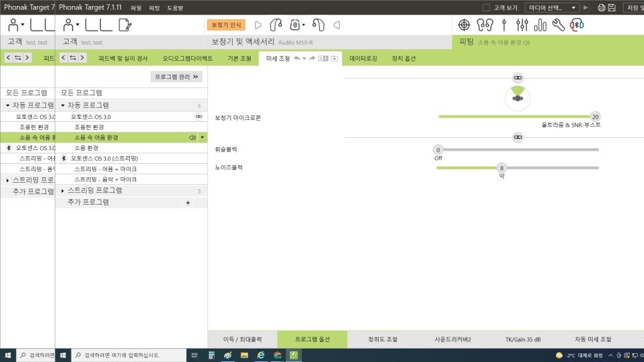This screenshot has width=644, height=362.
Task: Click the snapshot icon next to A|B
Action: coord(334,59)
